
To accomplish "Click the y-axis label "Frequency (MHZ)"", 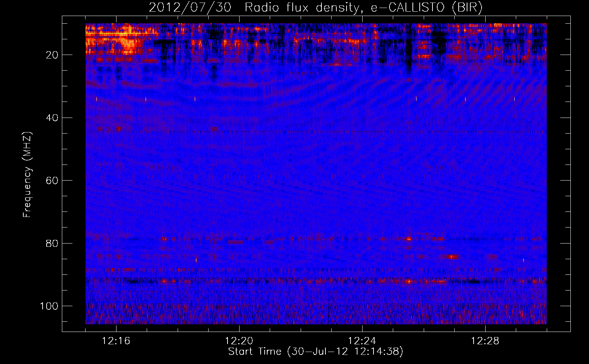I will (27, 175).
